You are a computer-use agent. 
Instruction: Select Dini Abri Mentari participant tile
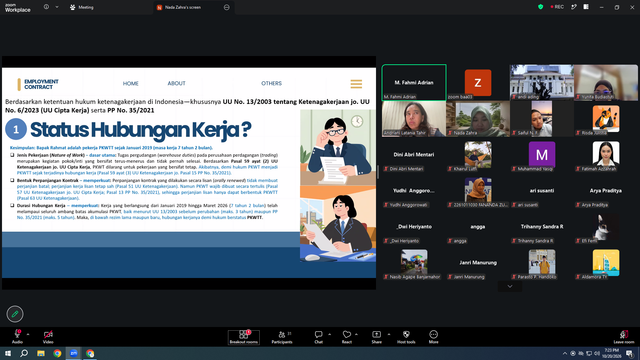[x=414, y=155]
